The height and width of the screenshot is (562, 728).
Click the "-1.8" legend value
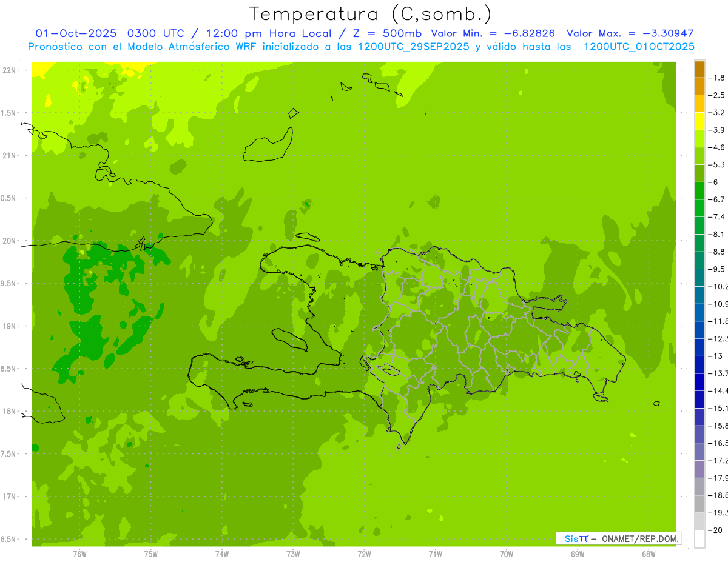(716, 78)
